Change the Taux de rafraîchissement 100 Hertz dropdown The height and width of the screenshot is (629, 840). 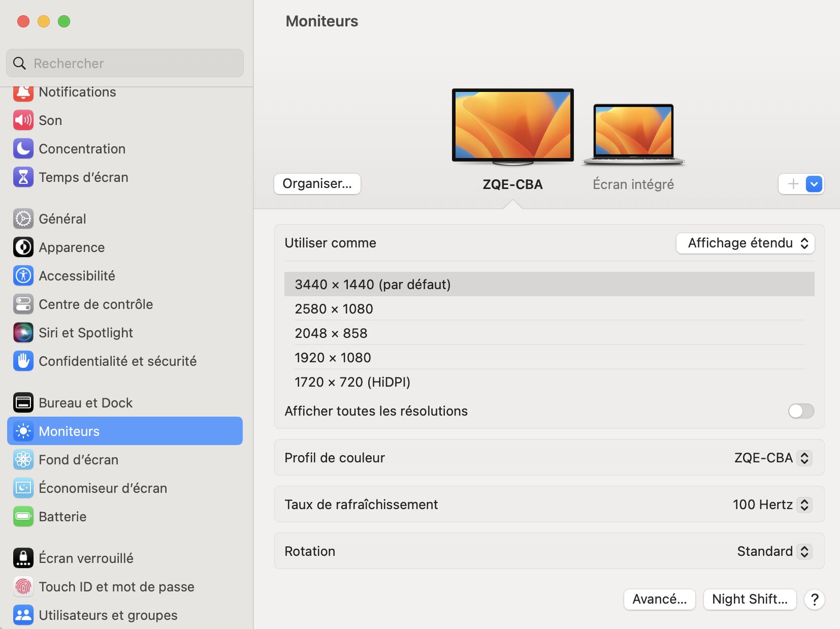pos(772,505)
